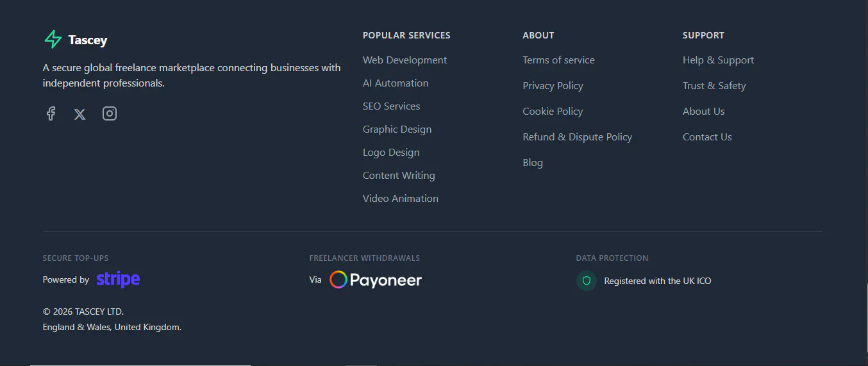
Task: Click the FREELANCER WITHDRAWALS label
Action: click(364, 258)
